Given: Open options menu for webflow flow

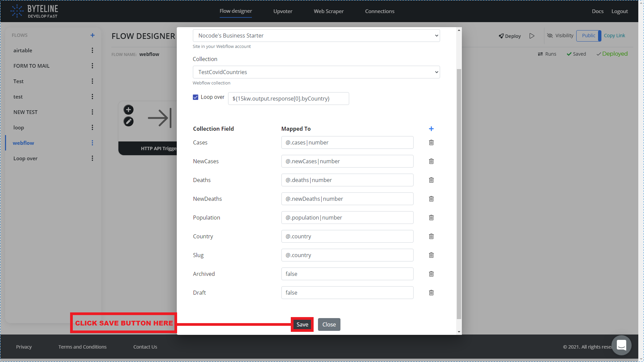Looking at the screenshot, I should [x=92, y=143].
